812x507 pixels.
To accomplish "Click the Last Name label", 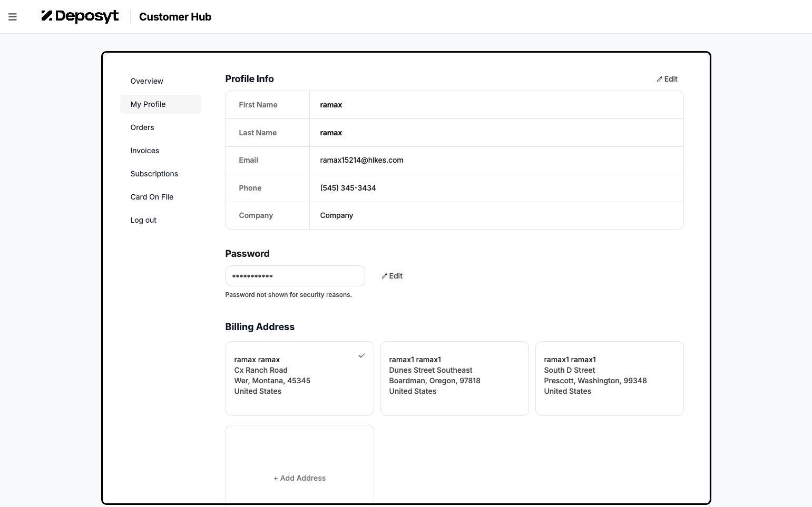I will (x=258, y=133).
